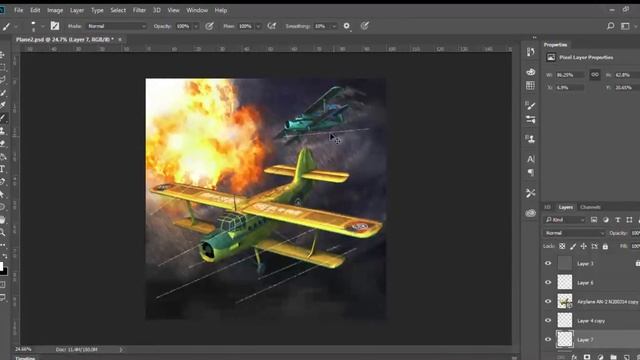Open the brush preset picker arrow
The image size is (640, 360).
[42, 26]
